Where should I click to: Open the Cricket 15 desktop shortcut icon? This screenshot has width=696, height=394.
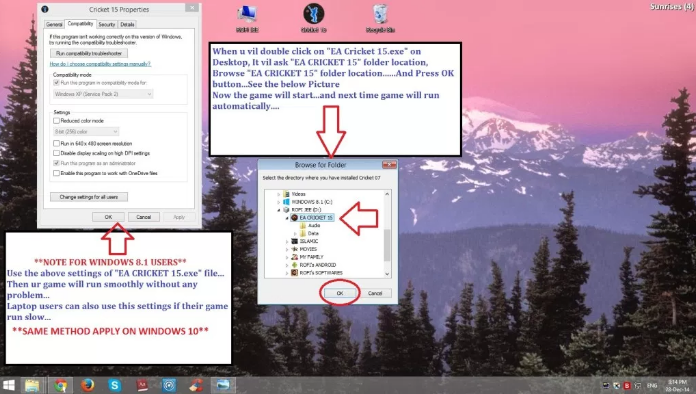point(313,18)
